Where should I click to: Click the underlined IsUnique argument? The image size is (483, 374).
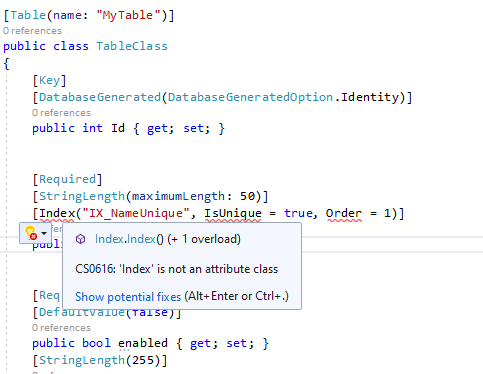(233, 213)
